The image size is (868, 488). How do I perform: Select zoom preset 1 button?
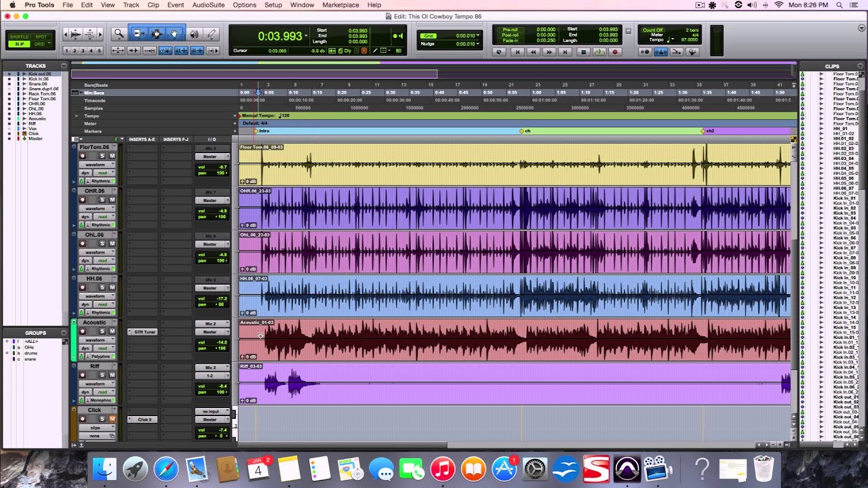point(68,51)
